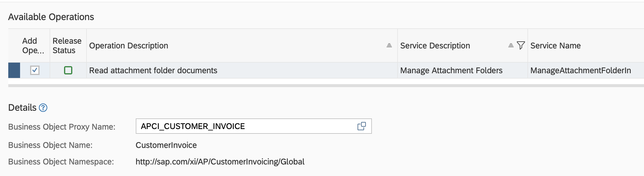Copy the Business Object Proxy Name value
The height and width of the screenshot is (176, 644).
362,126
